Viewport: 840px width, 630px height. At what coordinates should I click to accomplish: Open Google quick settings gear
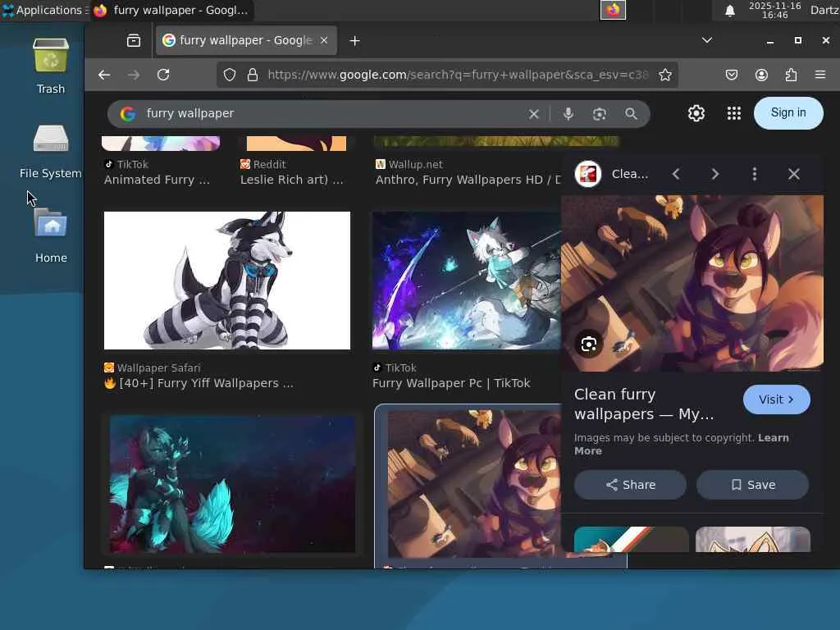pyautogui.click(x=696, y=113)
